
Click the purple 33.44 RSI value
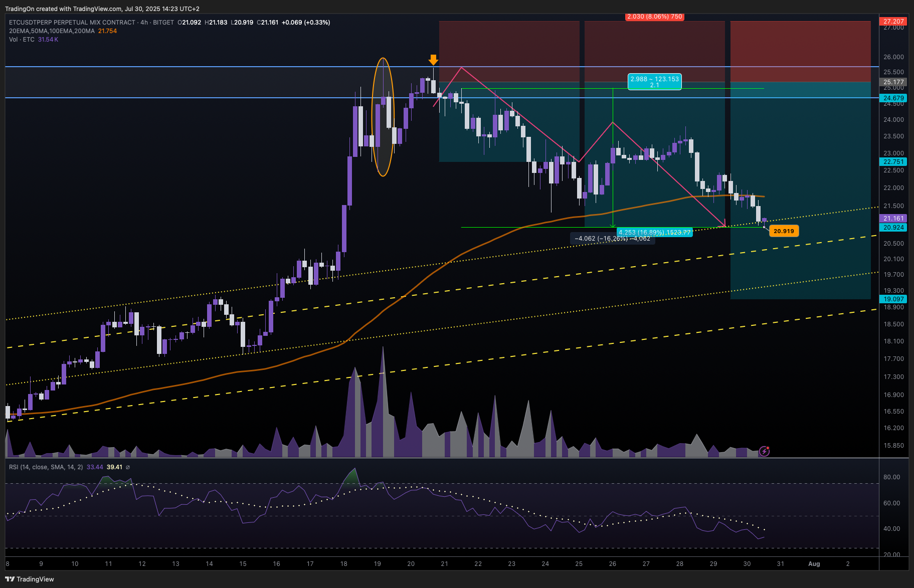pyautogui.click(x=95, y=467)
